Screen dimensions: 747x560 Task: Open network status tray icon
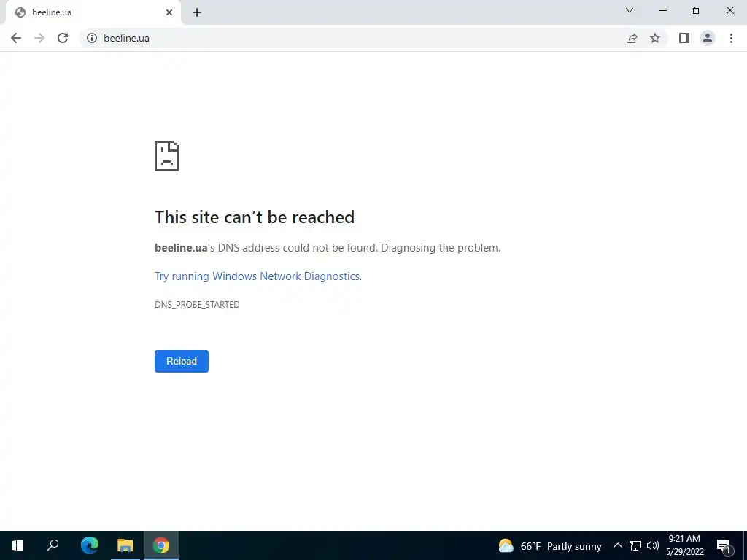point(635,545)
